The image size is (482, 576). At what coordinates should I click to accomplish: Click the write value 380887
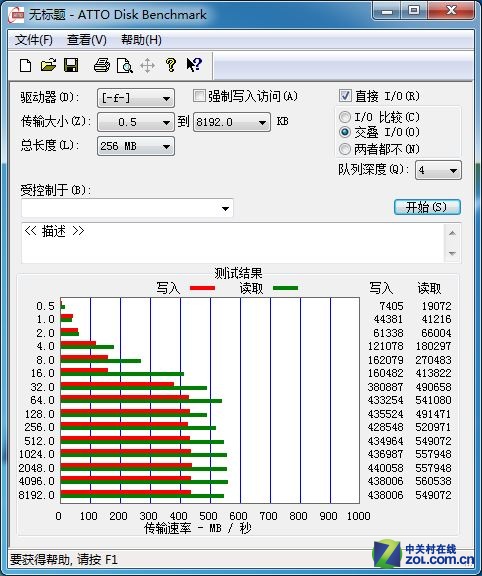click(385, 387)
